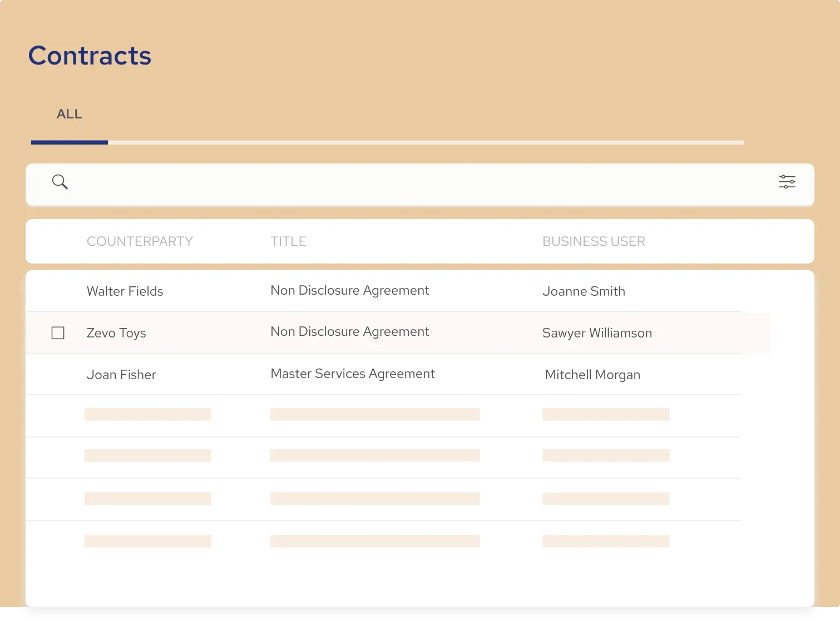This screenshot has height=621, width=840.
Task: Click business user Mitchell Morgan
Action: (592, 375)
